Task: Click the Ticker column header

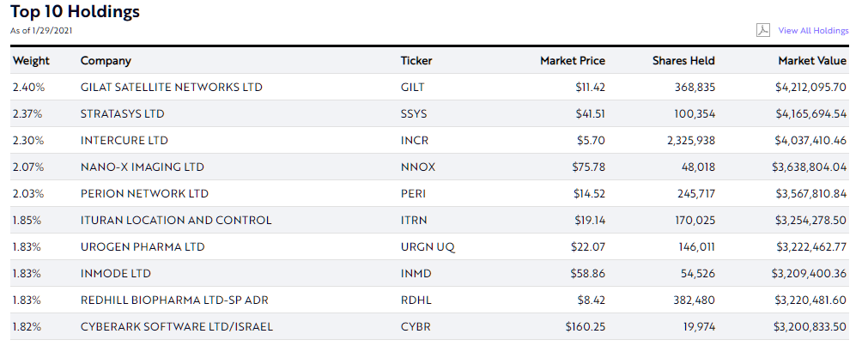Action: tap(416, 61)
